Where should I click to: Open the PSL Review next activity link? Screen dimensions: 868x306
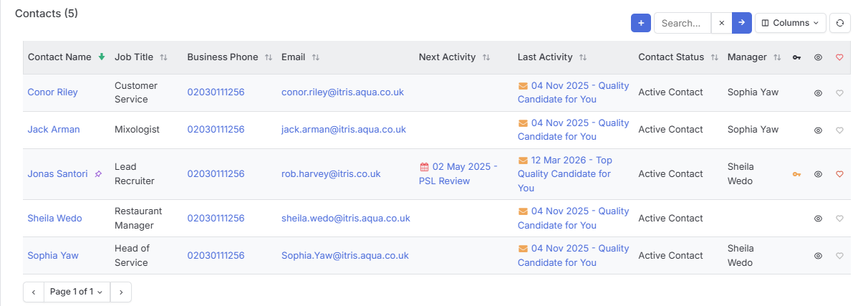458,174
